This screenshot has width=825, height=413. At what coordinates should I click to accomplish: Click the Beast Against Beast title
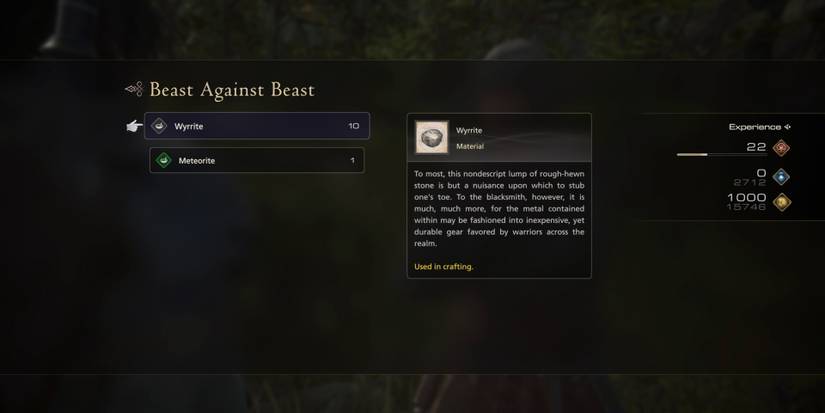(x=232, y=90)
